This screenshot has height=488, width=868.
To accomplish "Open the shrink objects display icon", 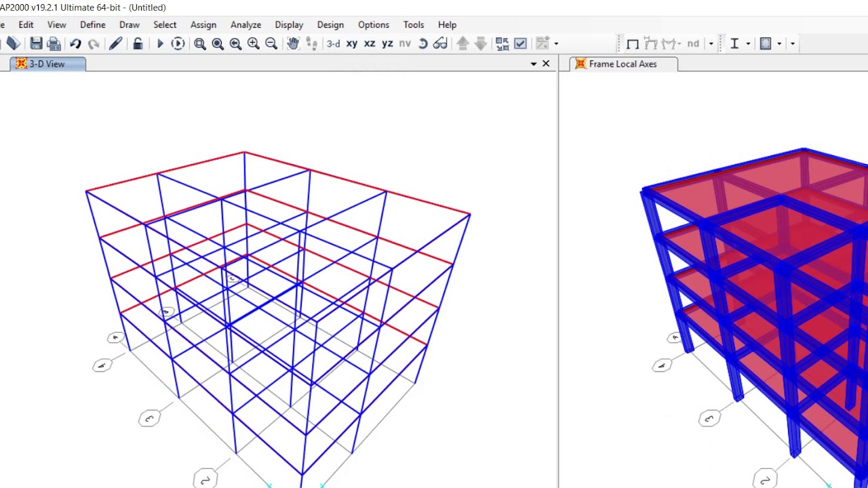I will click(x=502, y=43).
